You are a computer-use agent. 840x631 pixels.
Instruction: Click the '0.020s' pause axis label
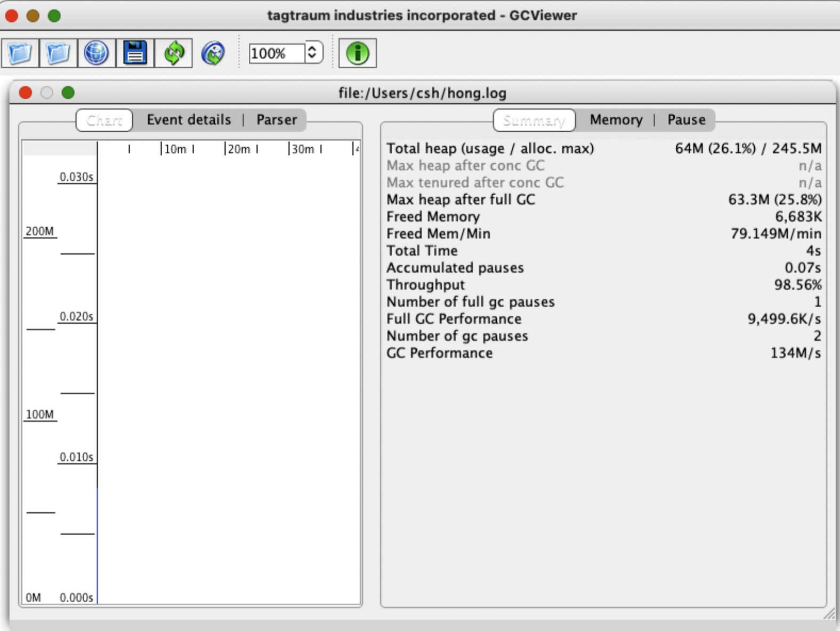pyautogui.click(x=76, y=316)
